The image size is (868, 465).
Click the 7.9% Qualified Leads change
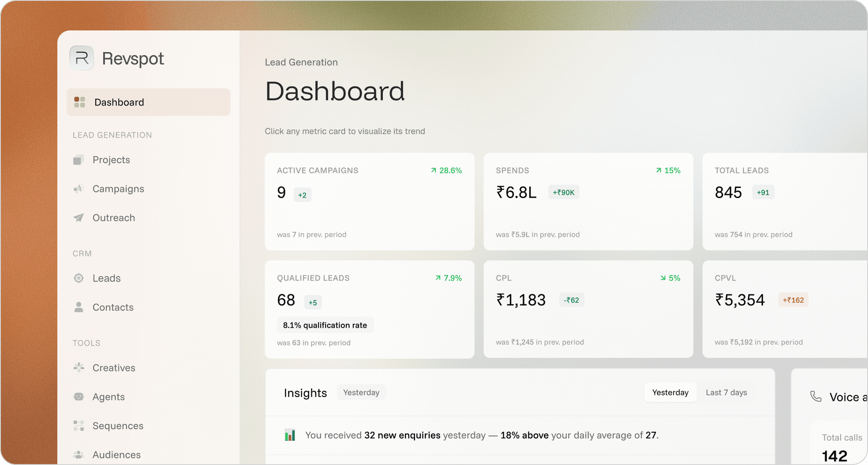tap(448, 278)
